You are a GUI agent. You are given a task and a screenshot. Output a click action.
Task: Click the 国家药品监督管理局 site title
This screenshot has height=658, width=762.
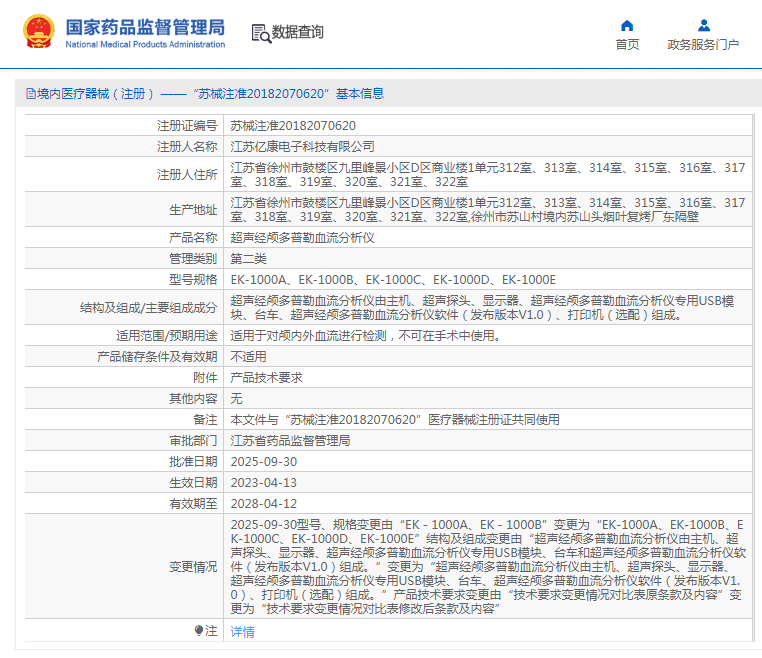click(x=145, y=27)
